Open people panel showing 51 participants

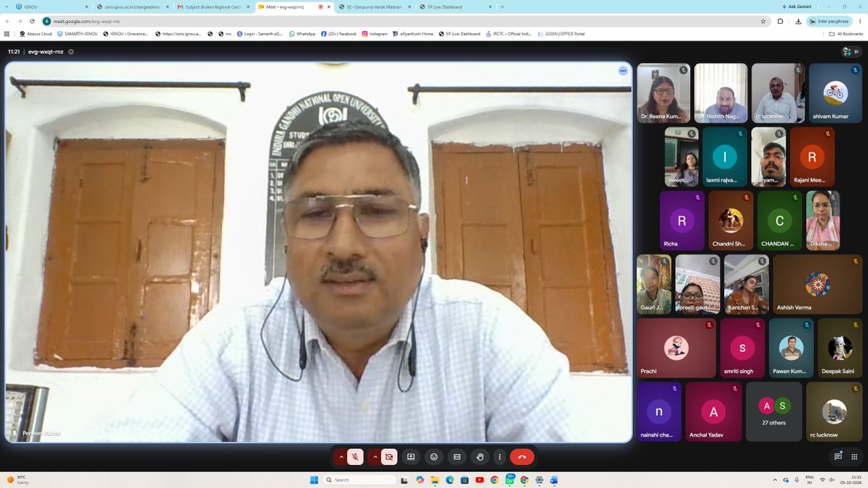pyautogui.click(x=851, y=51)
